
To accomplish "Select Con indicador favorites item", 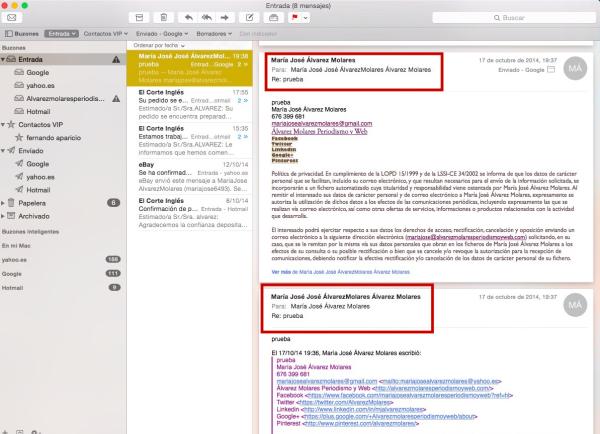I will [258, 34].
